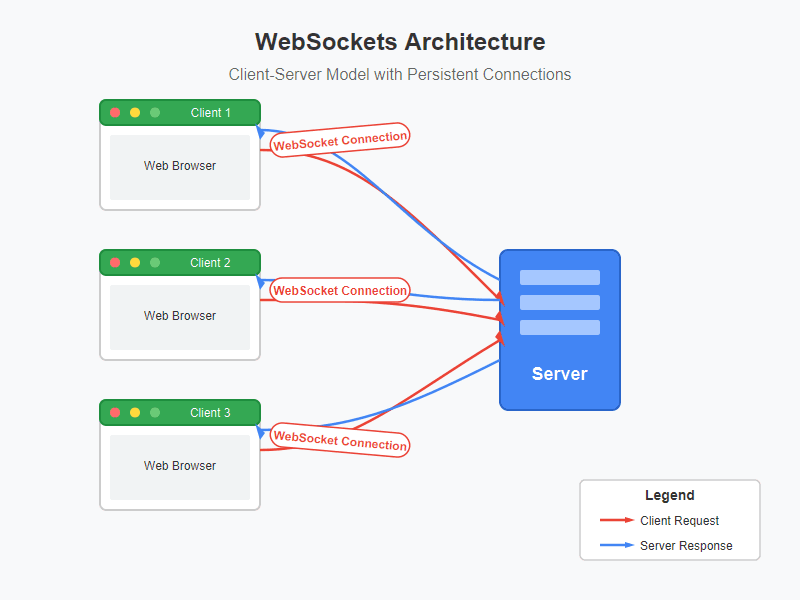Click the WebSocket Connection label near Client 2
Screen dimensions: 800x600
[340, 290]
